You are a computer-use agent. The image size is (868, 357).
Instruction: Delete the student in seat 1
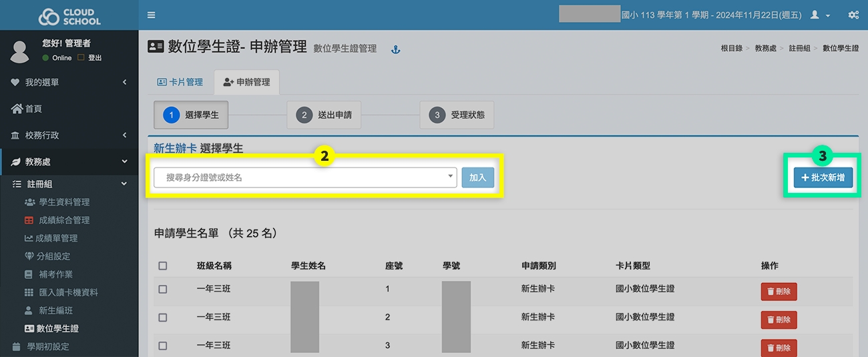tap(779, 292)
